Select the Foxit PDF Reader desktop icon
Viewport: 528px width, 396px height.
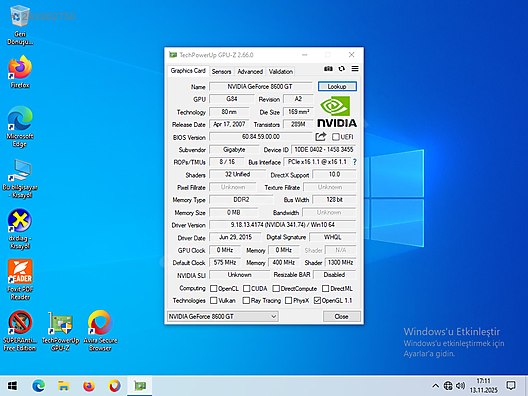coord(20,279)
